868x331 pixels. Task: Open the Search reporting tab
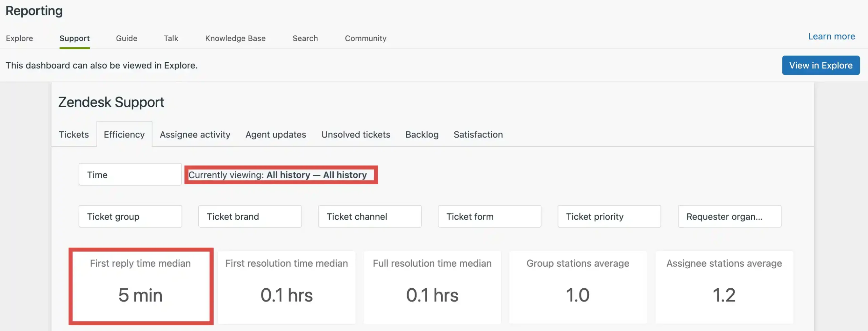(305, 38)
